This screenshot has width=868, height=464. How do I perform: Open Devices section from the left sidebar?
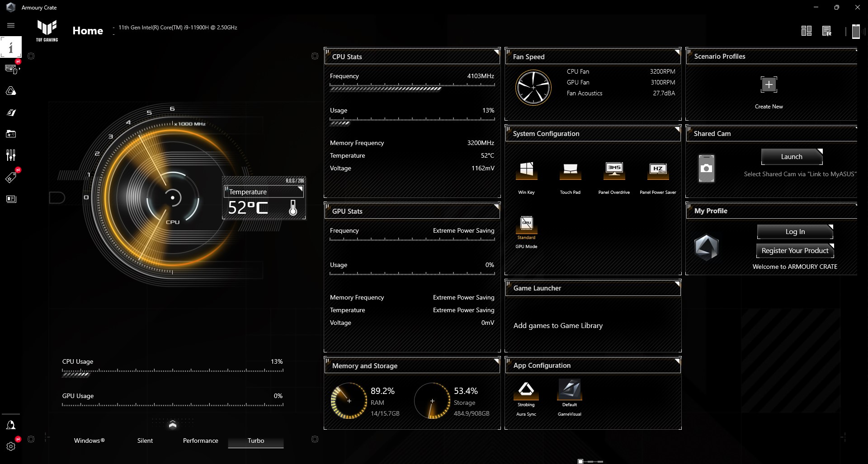pos(11,69)
